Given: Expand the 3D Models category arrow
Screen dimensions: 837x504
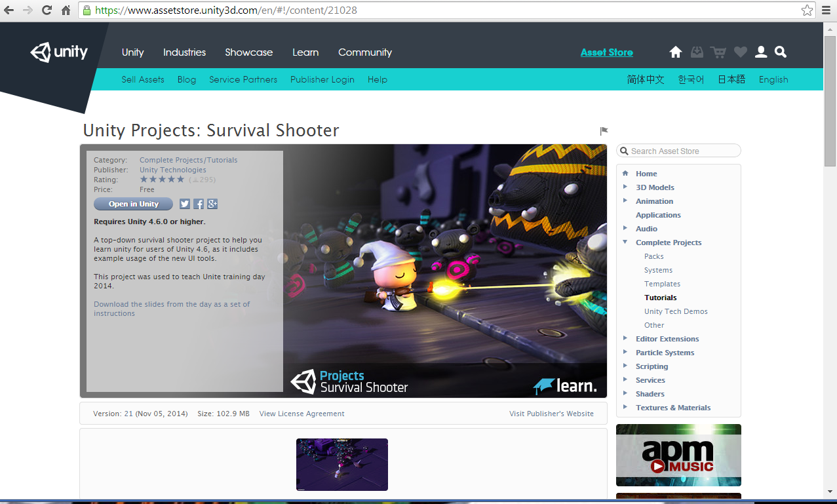Looking at the screenshot, I should 625,187.
